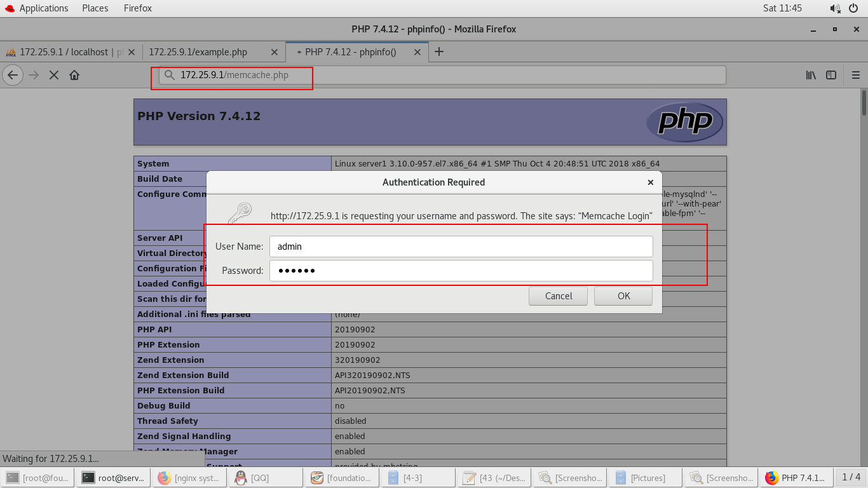
Task: Open the text editor [43 (~/Des taskbar item
Action: [x=494, y=478]
